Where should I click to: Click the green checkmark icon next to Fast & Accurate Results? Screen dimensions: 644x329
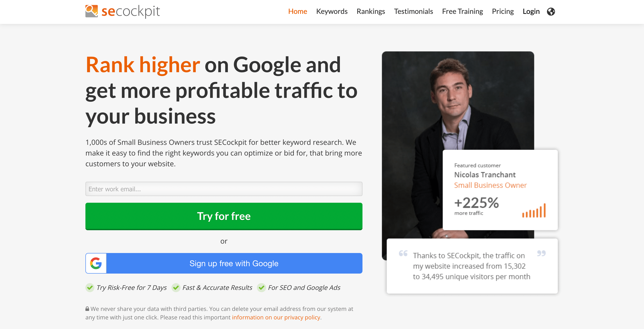point(176,287)
